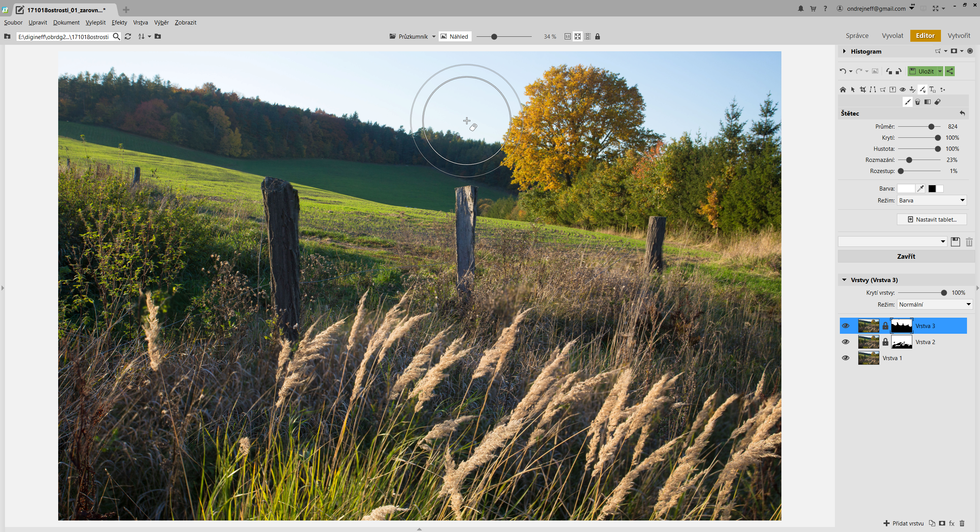980x532 pixels.
Task: Rotate the image right
Action: point(898,71)
